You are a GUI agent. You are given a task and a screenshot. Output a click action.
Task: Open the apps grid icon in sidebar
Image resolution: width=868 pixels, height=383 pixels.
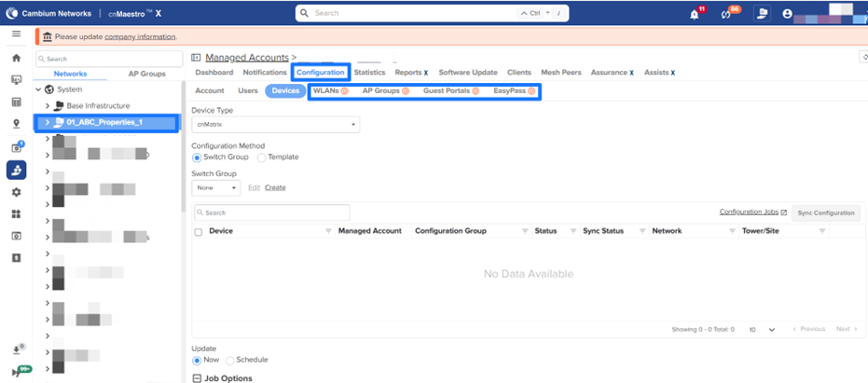[x=16, y=214]
